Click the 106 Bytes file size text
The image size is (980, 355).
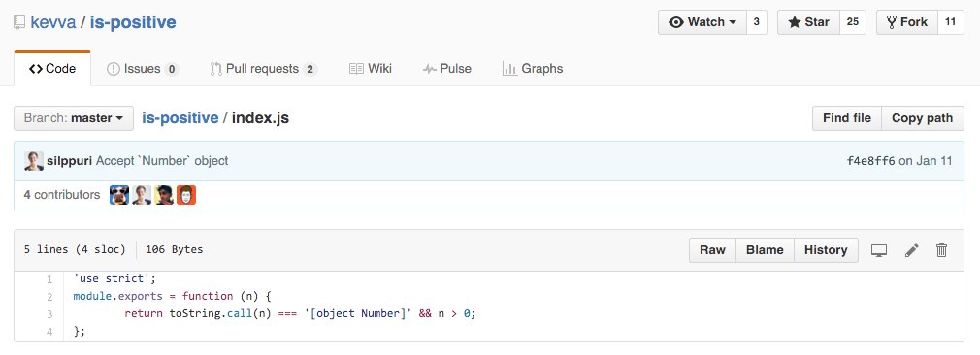(175, 250)
